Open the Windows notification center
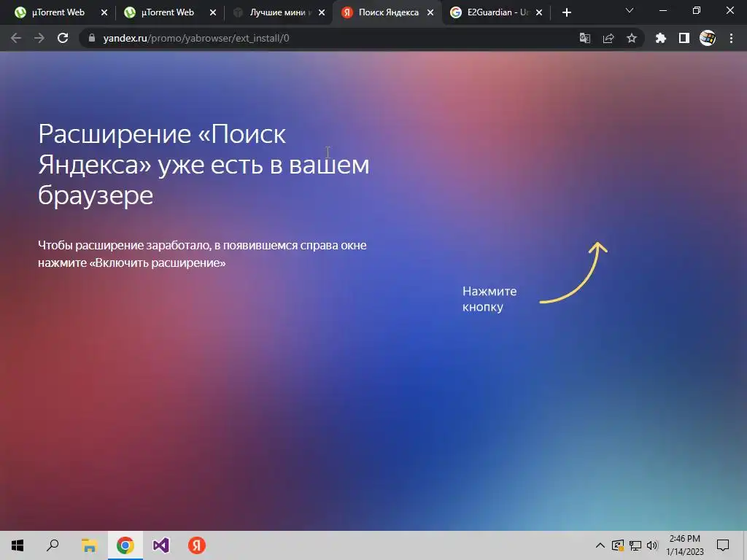The image size is (747, 560). coord(723,545)
